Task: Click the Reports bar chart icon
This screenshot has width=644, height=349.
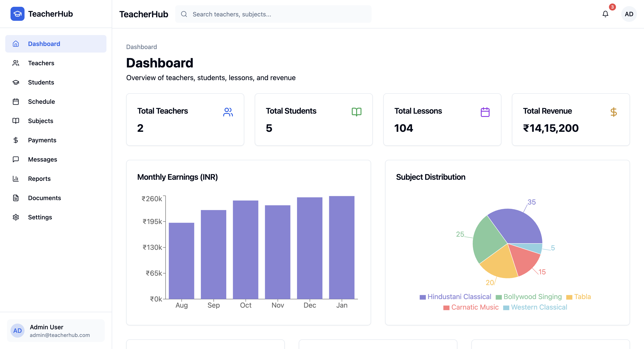Action: (x=16, y=178)
